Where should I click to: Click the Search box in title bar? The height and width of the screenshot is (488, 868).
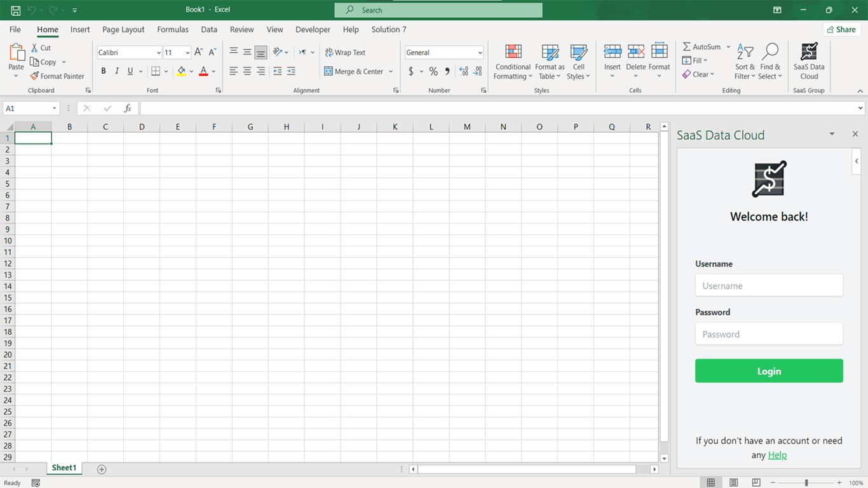pos(438,10)
